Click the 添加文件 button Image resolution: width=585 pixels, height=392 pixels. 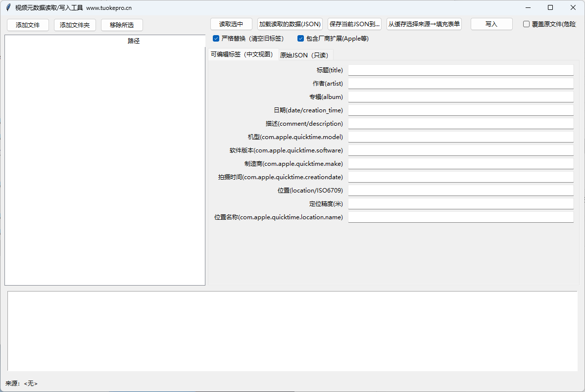(x=28, y=25)
